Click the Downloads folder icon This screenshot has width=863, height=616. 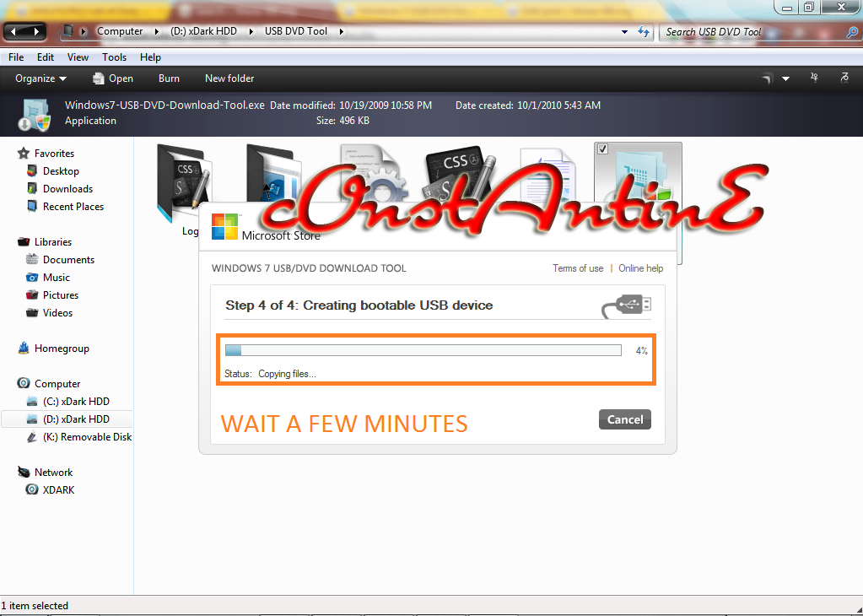pyautogui.click(x=32, y=188)
